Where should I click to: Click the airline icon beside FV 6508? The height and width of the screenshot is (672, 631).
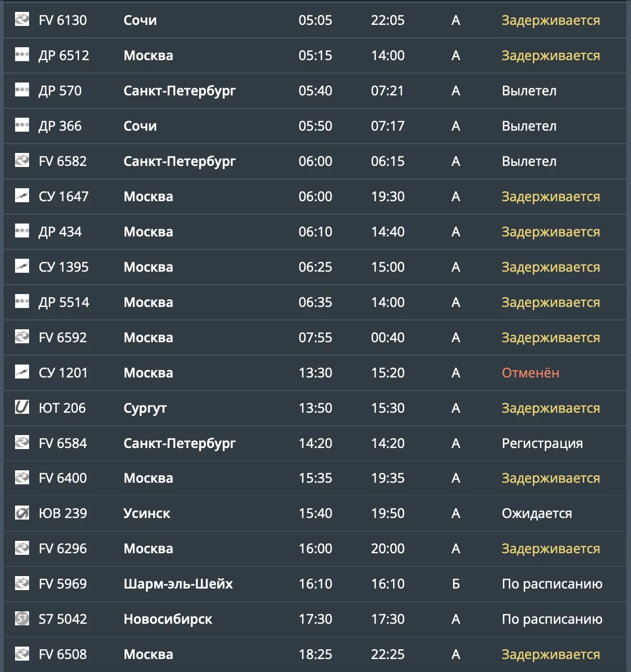click(22, 653)
